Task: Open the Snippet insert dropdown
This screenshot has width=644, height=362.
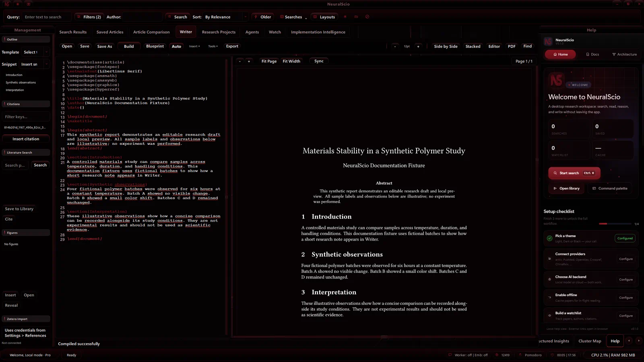Action: [35, 64]
